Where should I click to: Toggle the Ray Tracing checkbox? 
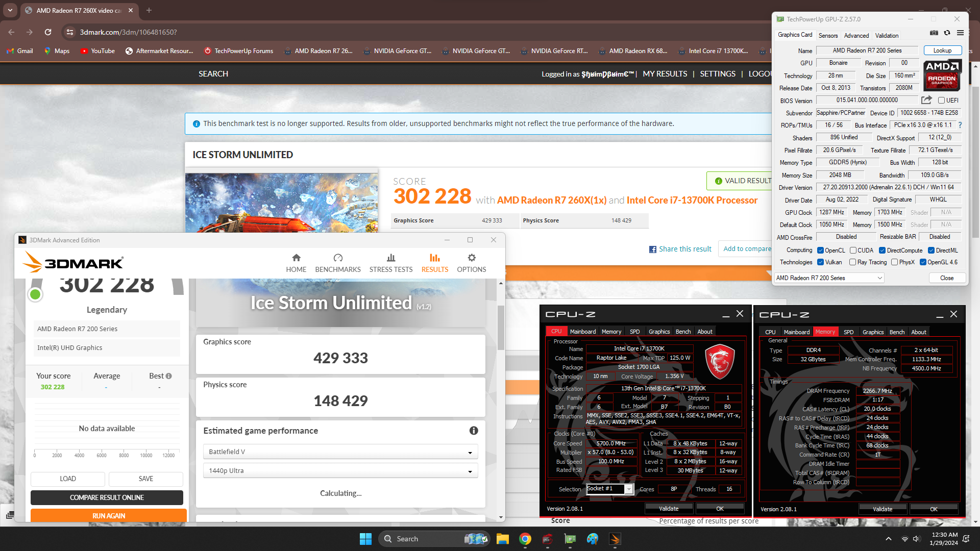click(852, 262)
